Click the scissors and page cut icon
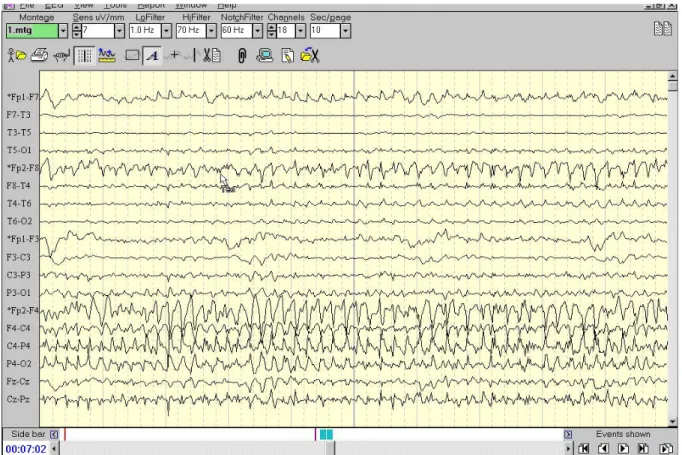Viewport: 682px width, 455px height. tap(212, 56)
